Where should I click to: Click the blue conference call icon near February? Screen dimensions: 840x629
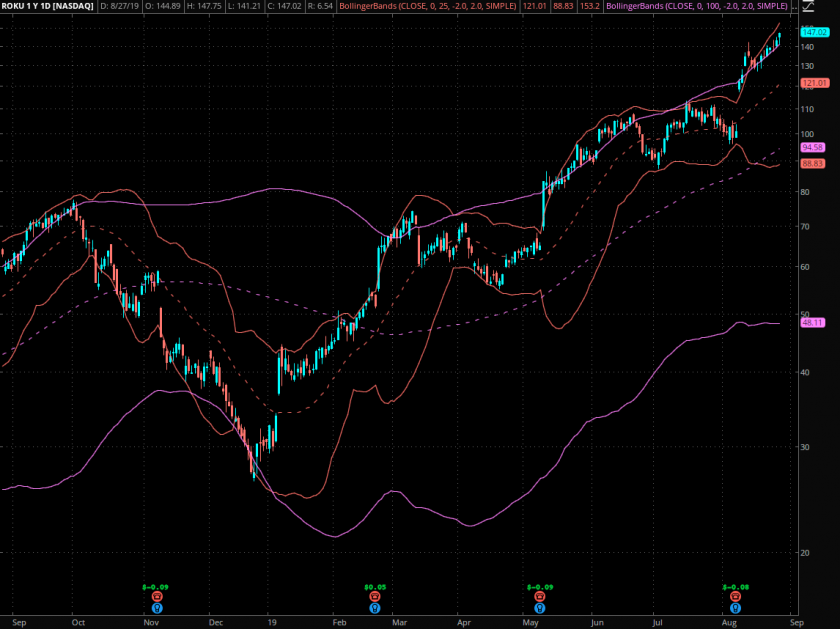click(375, 607)
